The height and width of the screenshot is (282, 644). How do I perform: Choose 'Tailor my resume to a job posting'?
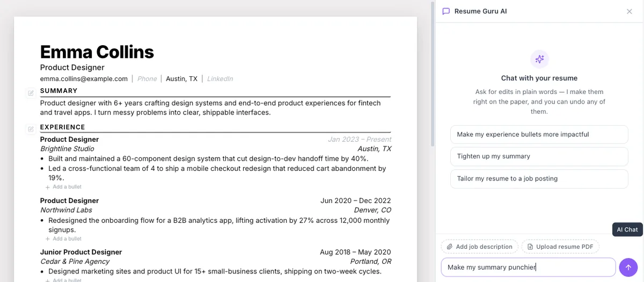539,178
